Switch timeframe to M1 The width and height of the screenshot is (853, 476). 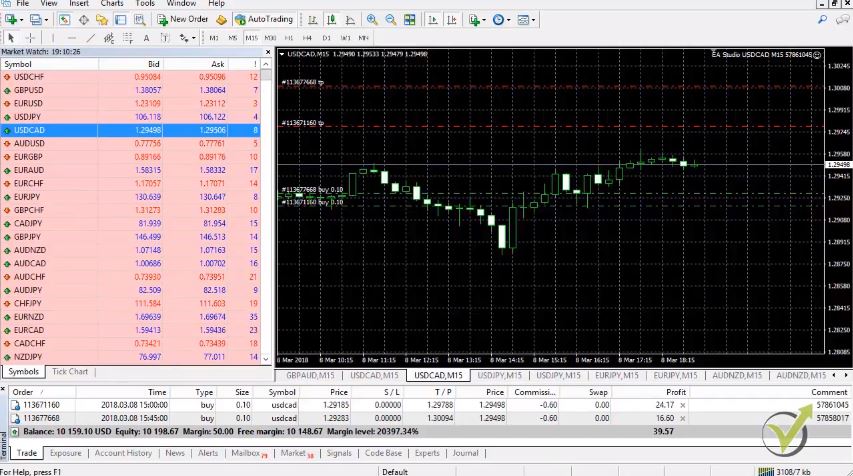(x=214, y=38)
